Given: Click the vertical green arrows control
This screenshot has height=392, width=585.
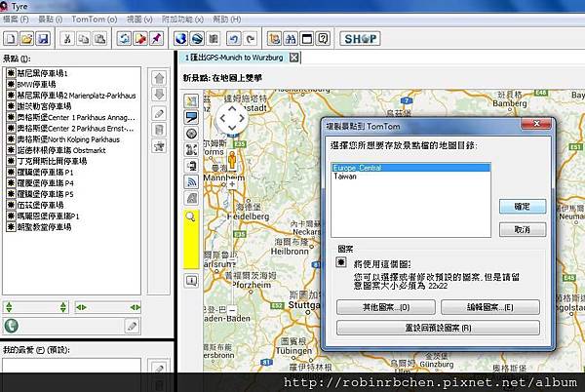Looking at the screenshot, I should 36,307.
